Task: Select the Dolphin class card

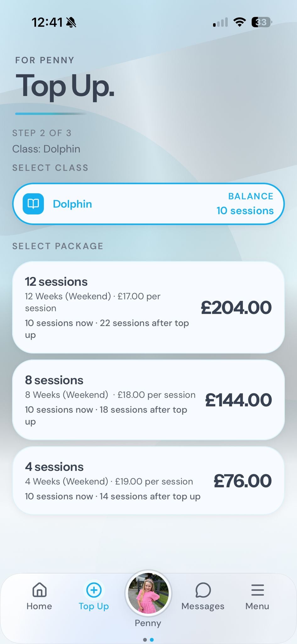Action: (148, 204)
